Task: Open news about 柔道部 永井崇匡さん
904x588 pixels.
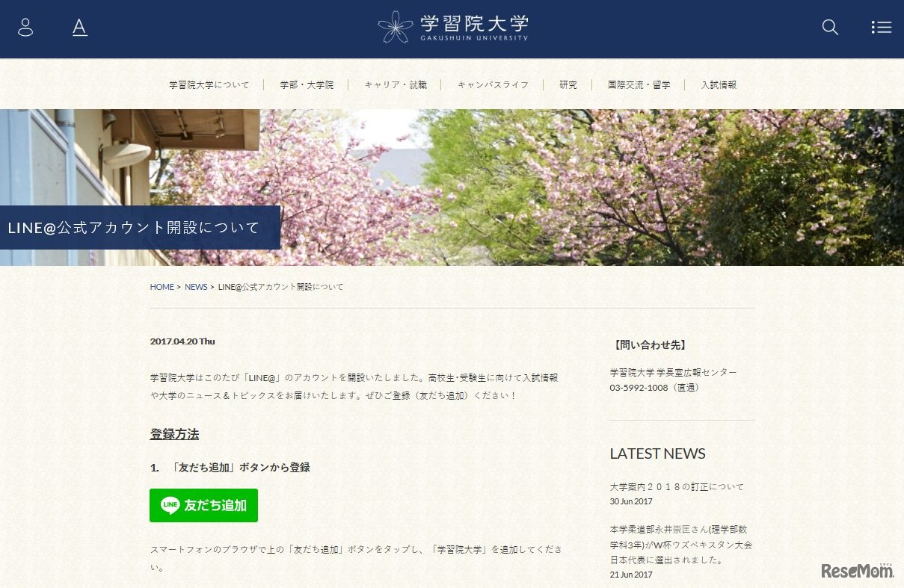Action: tap(680, 545)
